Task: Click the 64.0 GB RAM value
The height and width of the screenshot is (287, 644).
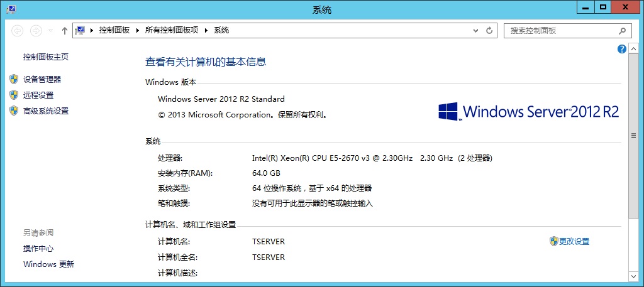Action: click(x=266, y=173)
